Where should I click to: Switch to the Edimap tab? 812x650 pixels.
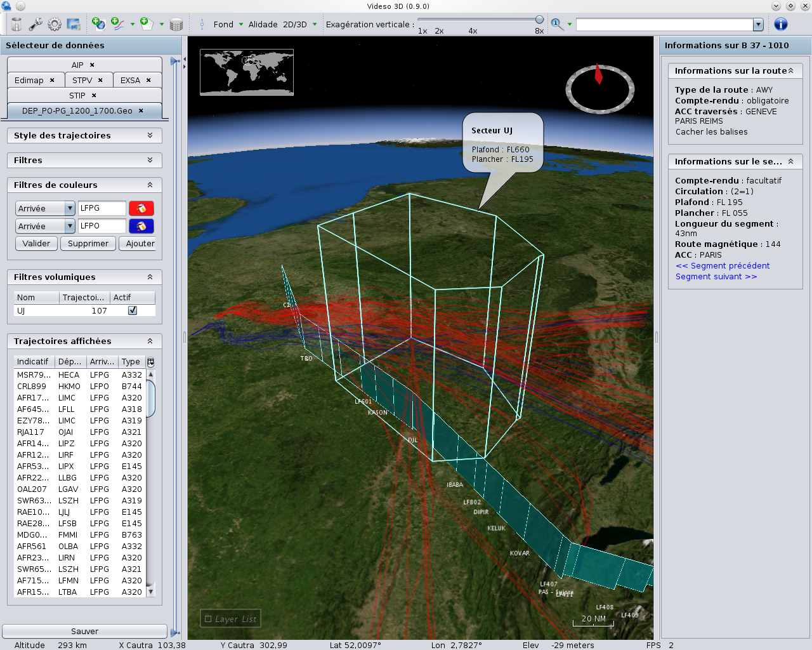click(29, 80)
